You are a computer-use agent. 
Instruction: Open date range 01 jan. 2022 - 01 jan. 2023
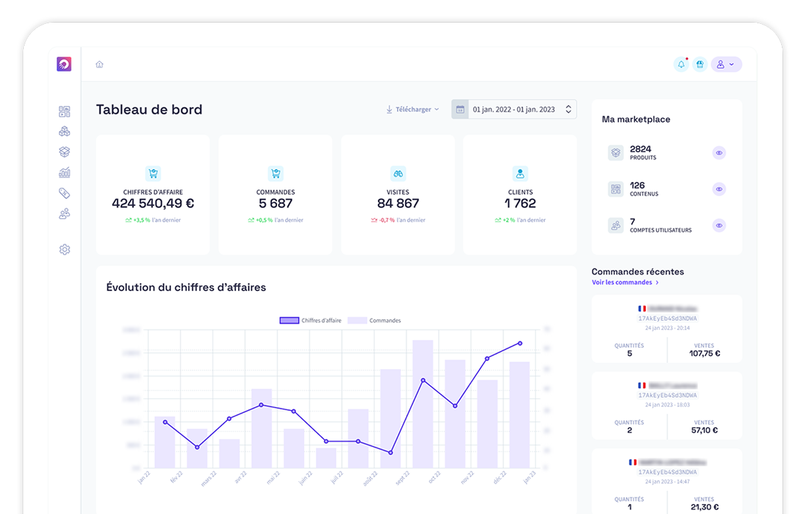coord(514,109)
